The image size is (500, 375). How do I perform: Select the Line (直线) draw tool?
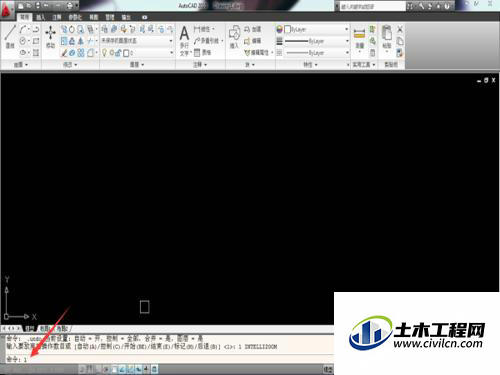tap(10, 37)
